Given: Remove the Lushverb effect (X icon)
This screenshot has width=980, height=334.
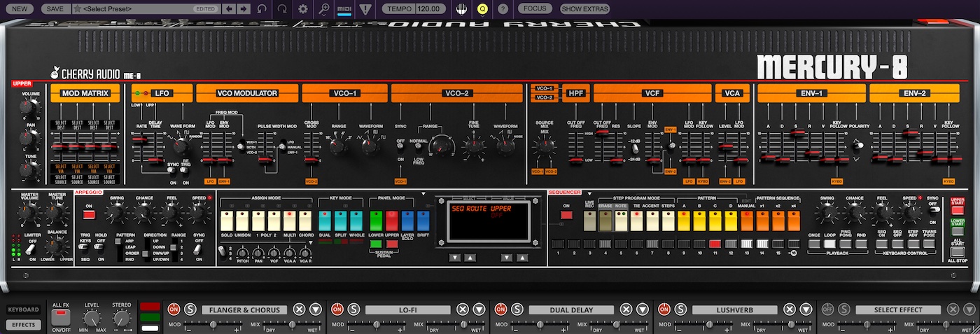Looking at the screenshot, I should (790, 309).
